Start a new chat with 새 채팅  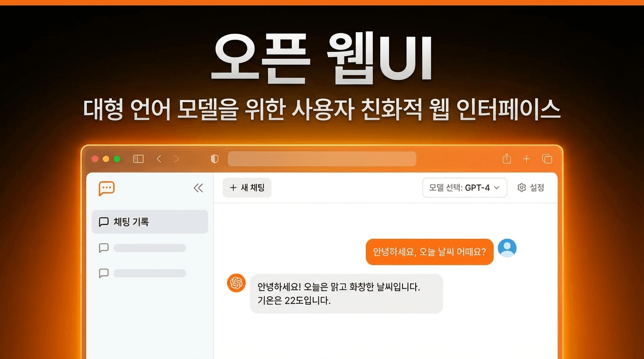tap(247, 188)
